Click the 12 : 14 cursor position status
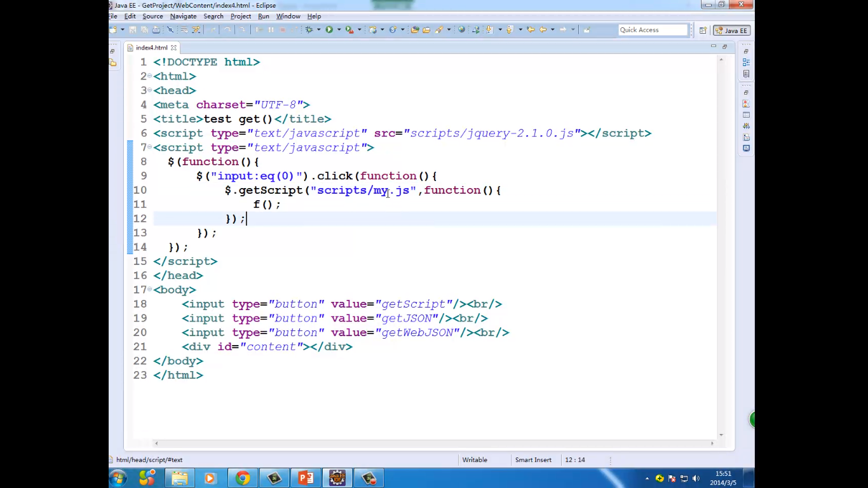Viewport: 868px width, 488px height. coord(575,459)
